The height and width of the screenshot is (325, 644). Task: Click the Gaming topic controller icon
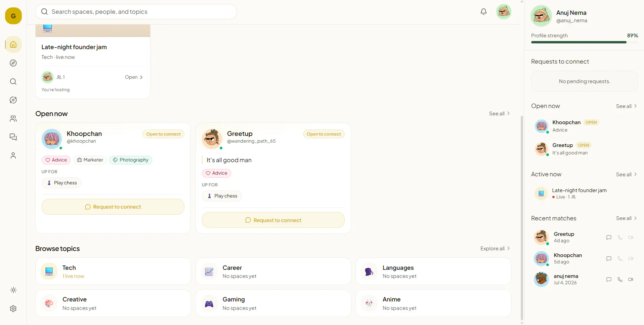[x=209, y=303]
